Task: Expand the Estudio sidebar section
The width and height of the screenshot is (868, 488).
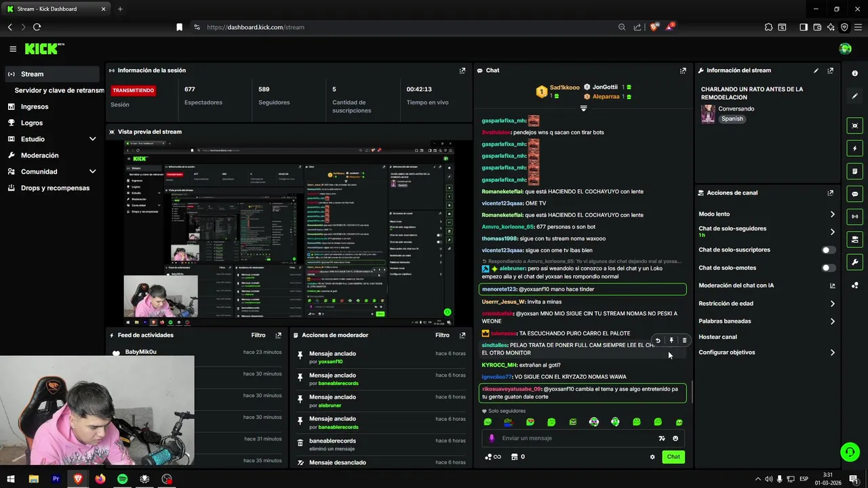Action: [x=93, y=139]
